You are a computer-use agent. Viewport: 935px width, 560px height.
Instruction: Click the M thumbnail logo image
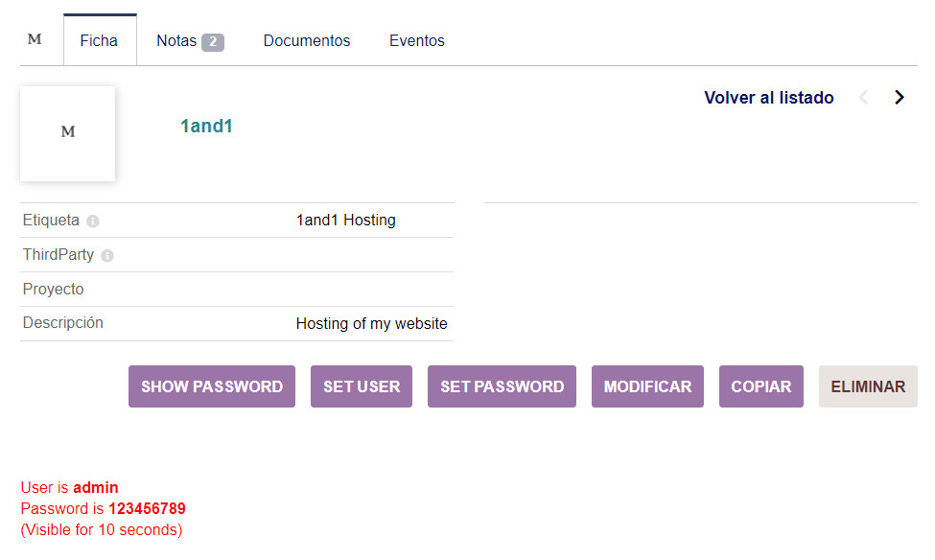[67, 133]
